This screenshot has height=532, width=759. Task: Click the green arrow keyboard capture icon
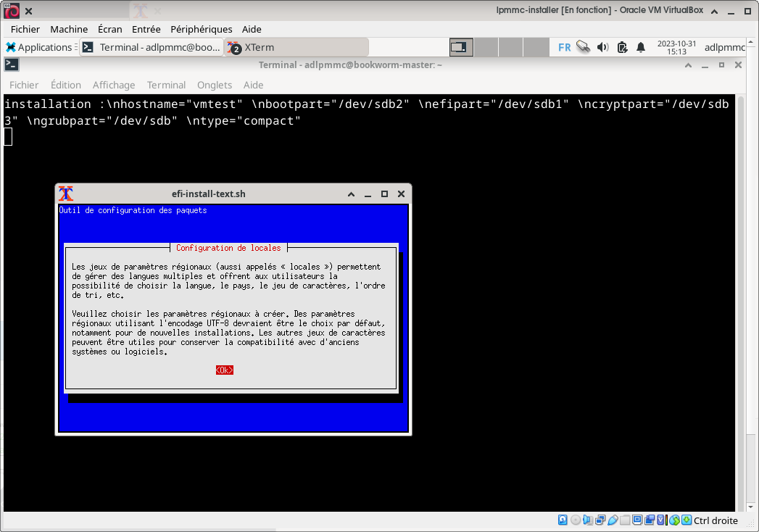[687, 520]
